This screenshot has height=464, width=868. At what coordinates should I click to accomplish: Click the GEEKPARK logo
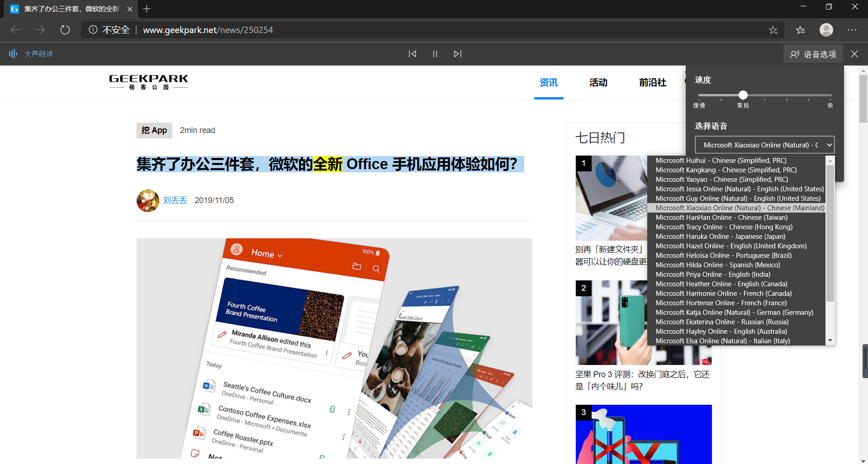(x=148, y=82)
